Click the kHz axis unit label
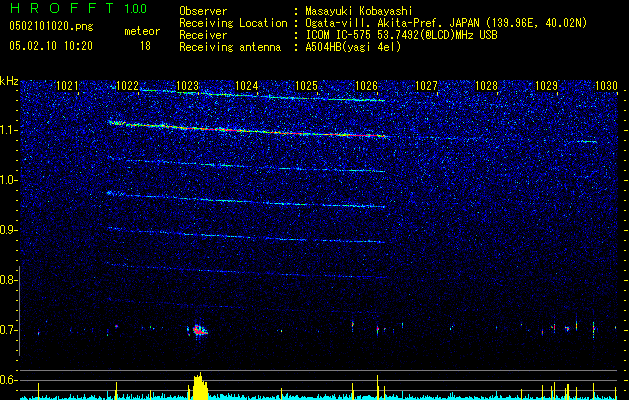The width and height of the screenshot is (629, 400). (x=9, y=81)
